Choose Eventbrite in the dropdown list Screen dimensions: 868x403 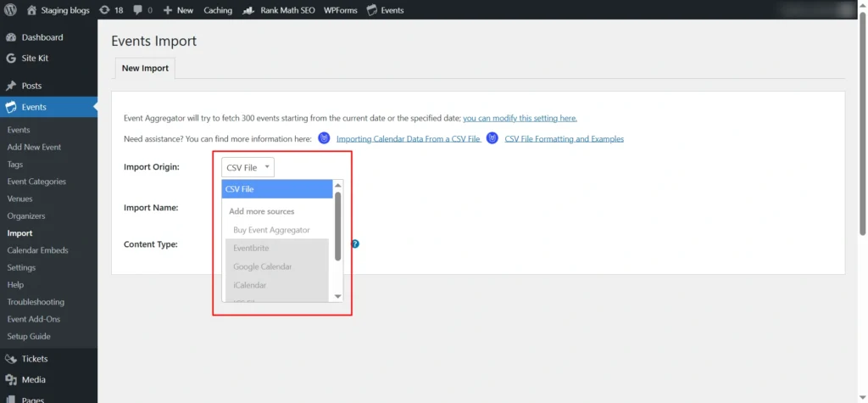(277, 249)
